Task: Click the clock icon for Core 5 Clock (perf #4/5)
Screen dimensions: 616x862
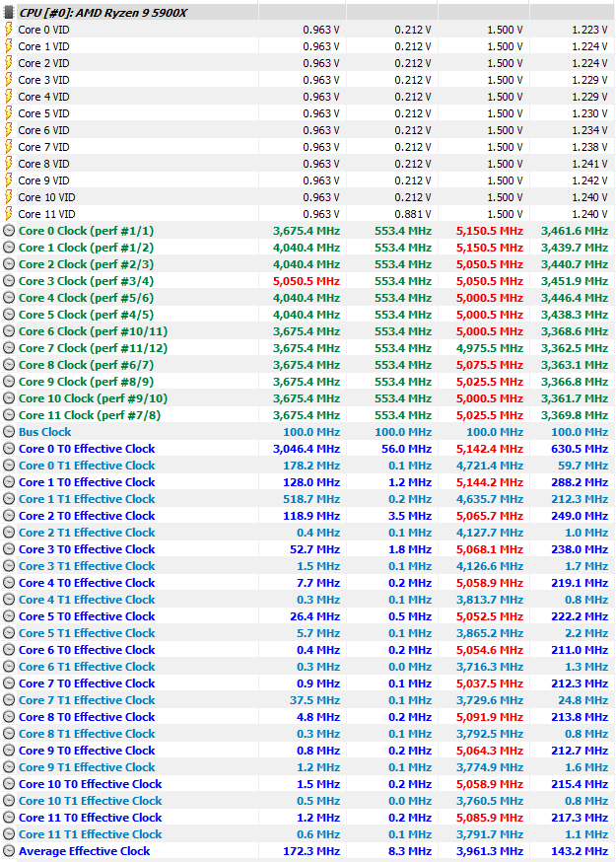Action: click(9, 315)
